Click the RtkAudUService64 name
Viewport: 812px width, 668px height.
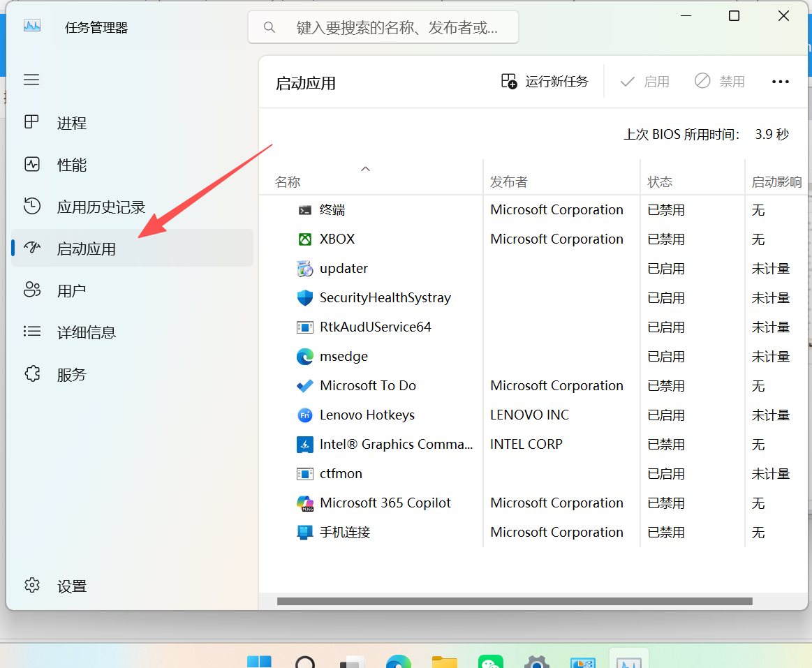tap(376, 327)
